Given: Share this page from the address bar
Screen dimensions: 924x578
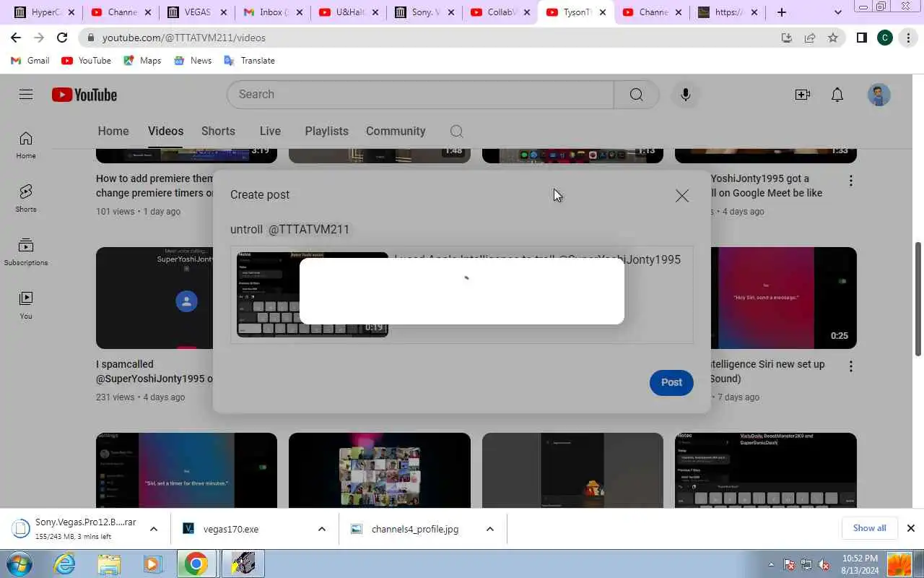Looking at the screenshot, I should tap(810, 38).
